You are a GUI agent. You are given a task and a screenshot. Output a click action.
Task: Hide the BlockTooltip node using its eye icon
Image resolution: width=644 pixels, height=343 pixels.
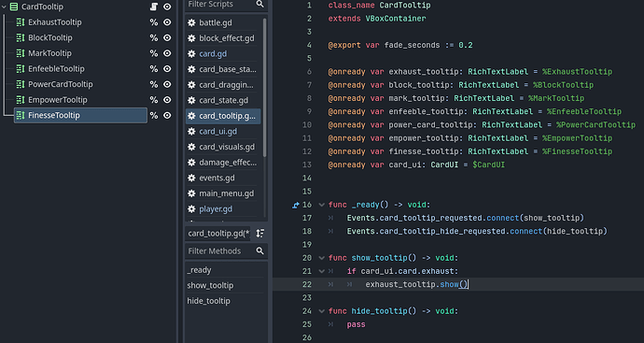point(167,37)
